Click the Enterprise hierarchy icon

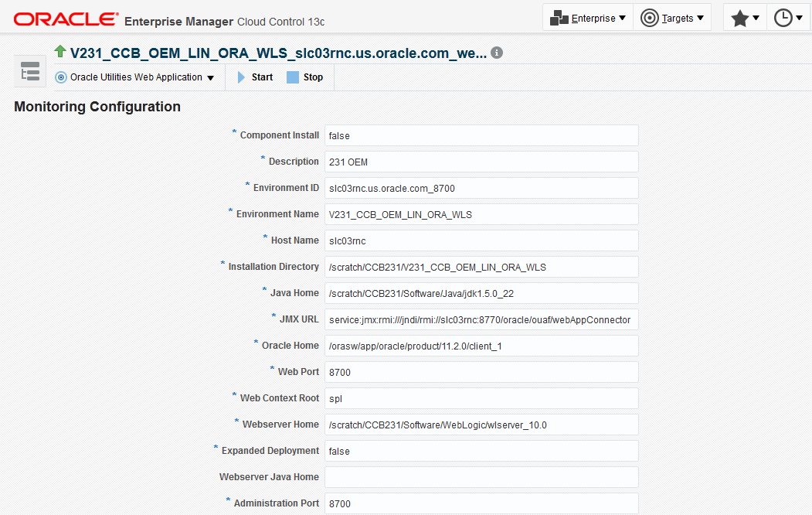coord(559,16)
